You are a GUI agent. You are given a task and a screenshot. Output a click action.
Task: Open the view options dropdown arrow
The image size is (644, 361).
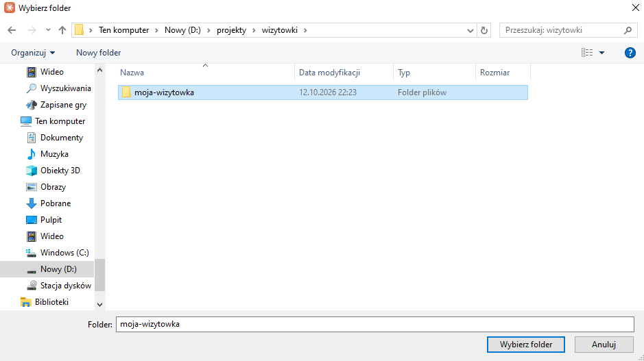coord(601,53)
